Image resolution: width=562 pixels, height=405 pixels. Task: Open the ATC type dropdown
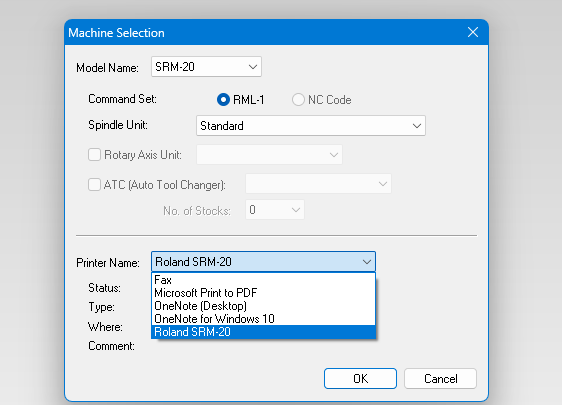(318, 184)
